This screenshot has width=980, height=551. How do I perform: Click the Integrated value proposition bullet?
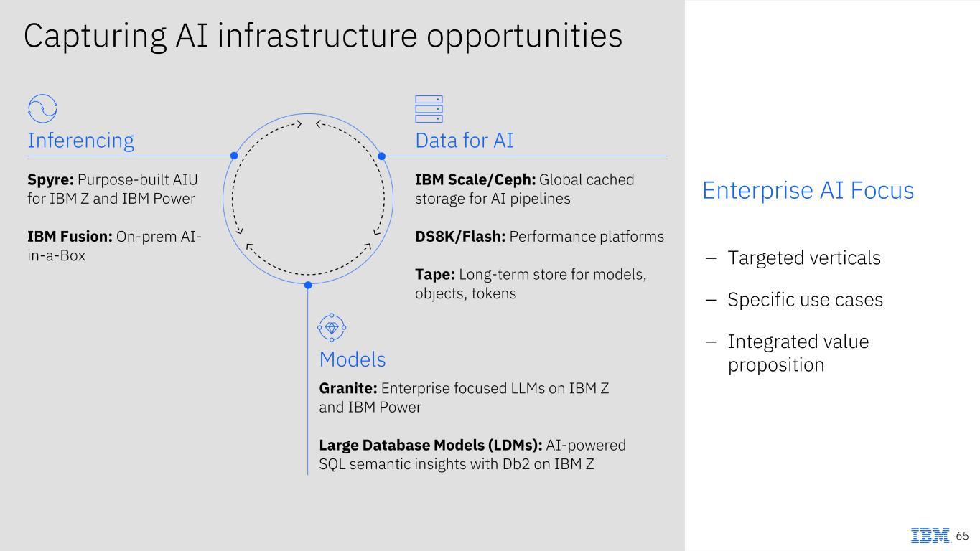[x=798, y=352]
